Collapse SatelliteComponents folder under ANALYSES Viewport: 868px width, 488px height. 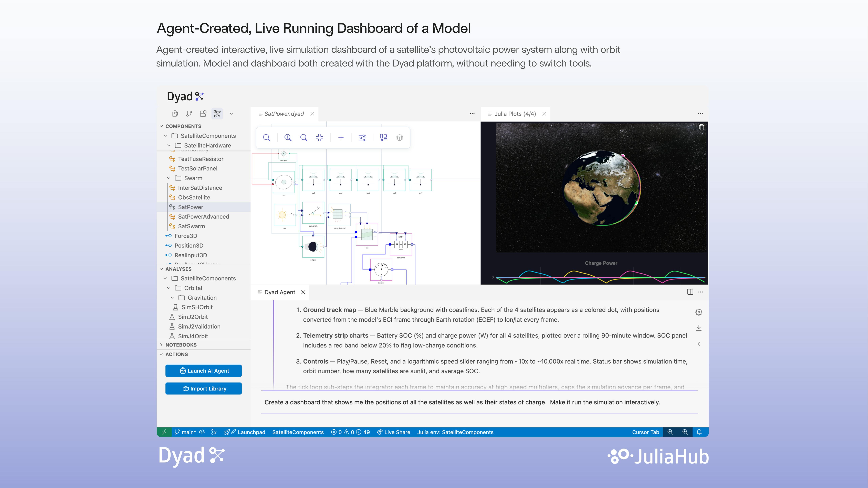165,278
